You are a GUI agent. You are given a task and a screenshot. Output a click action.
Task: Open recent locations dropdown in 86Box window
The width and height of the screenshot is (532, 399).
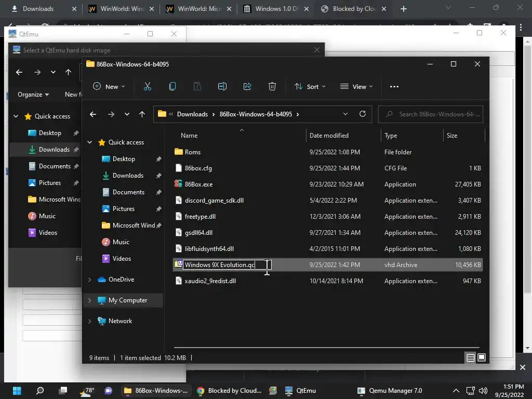(127, 114)
